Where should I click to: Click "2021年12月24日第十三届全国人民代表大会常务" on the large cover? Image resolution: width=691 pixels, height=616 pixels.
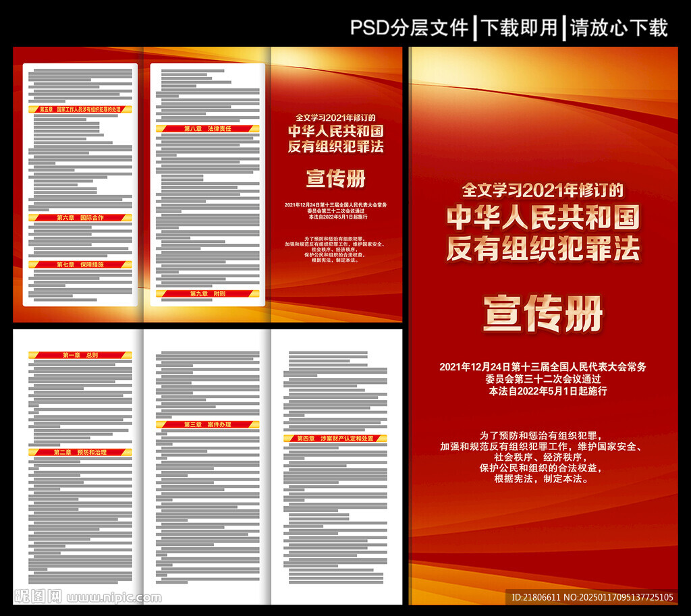543,366
